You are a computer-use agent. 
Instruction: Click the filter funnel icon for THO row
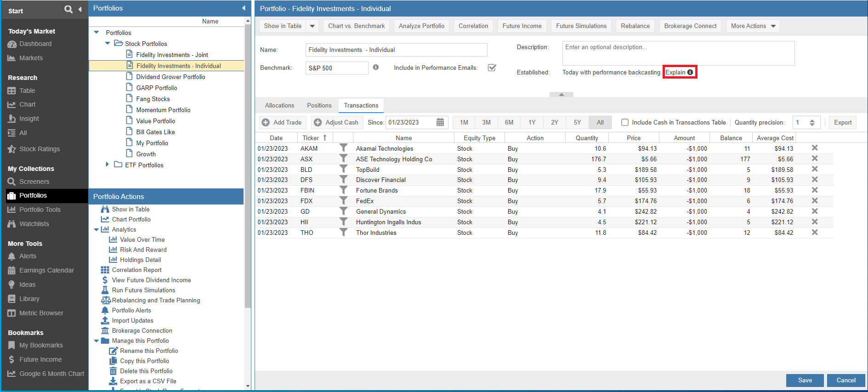pos(343,232)
